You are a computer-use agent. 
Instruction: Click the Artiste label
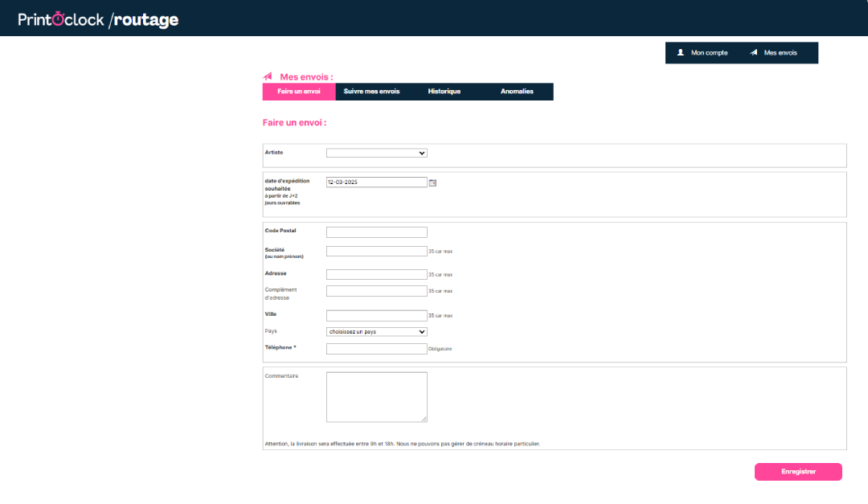pos(274,152)
